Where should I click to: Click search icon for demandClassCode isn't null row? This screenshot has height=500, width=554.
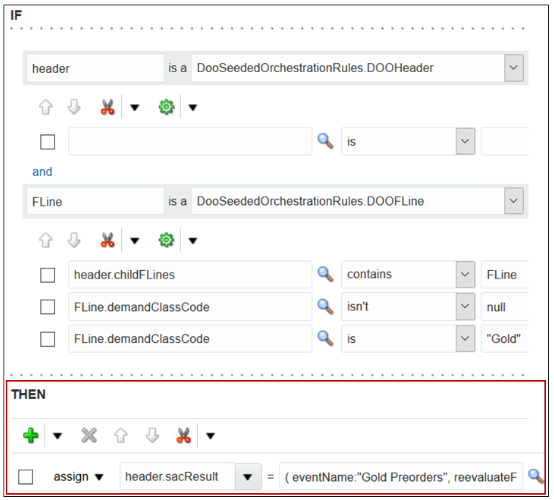tap(325, 307)
